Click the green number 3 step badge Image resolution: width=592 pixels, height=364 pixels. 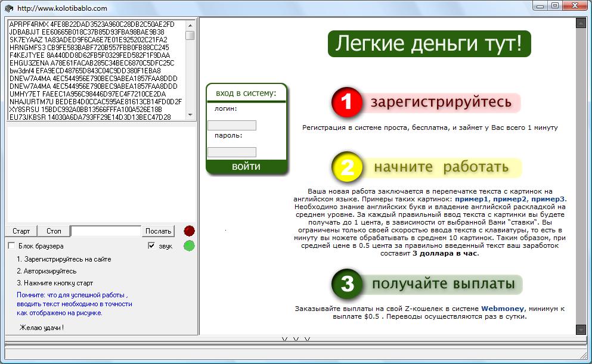coord(347,284)
